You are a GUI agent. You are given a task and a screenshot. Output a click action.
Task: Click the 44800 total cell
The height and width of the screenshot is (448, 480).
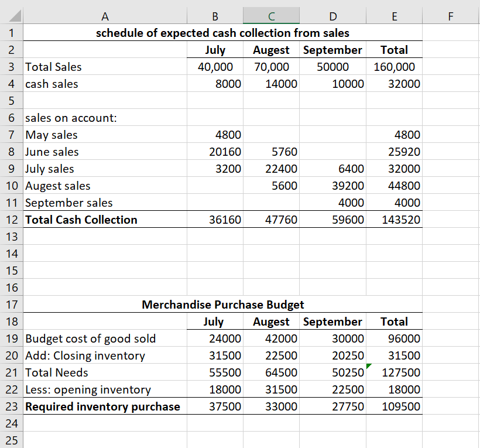[x=395, y=186]
